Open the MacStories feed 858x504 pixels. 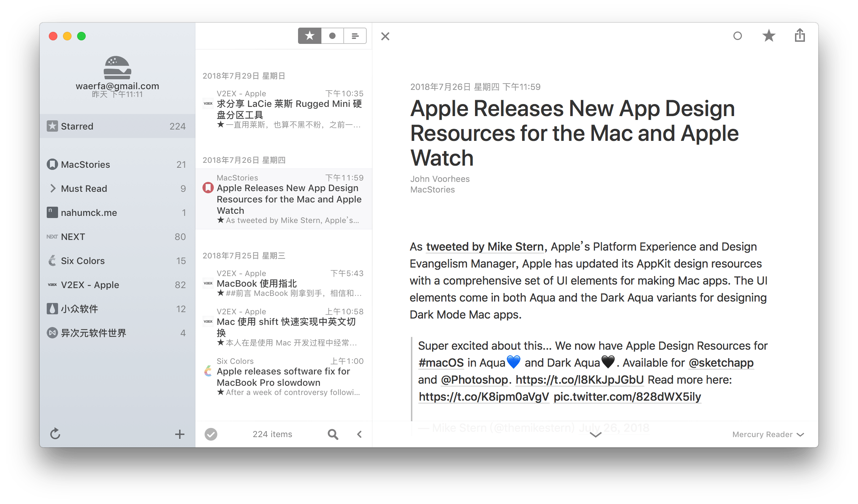coord(118,164)
